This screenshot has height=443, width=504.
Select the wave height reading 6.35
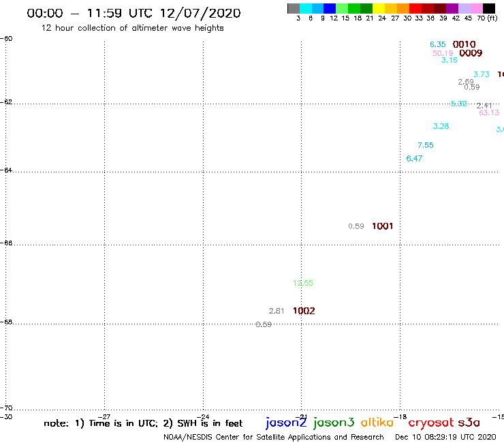[x=438, y=44]
